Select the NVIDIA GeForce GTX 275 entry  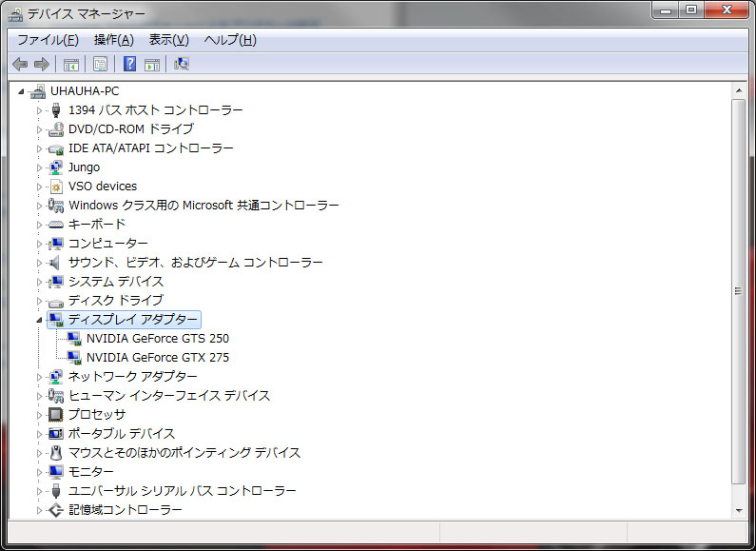click(x=158, y=358)
